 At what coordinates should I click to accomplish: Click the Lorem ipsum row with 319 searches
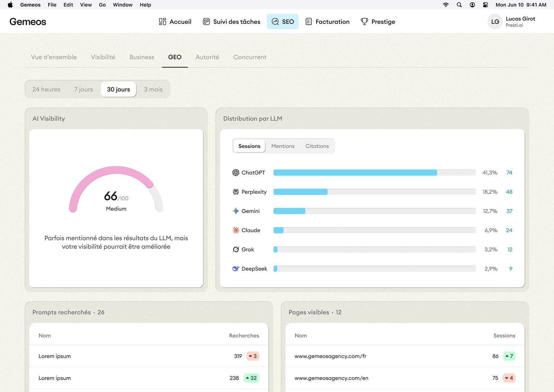(149, 356)
